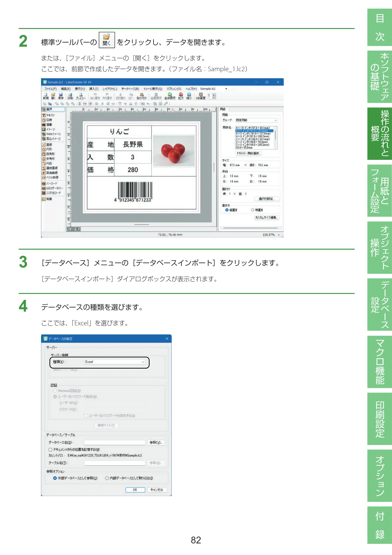Click the zoom percentage dropdown arrow in status bar

coord(279,235)
